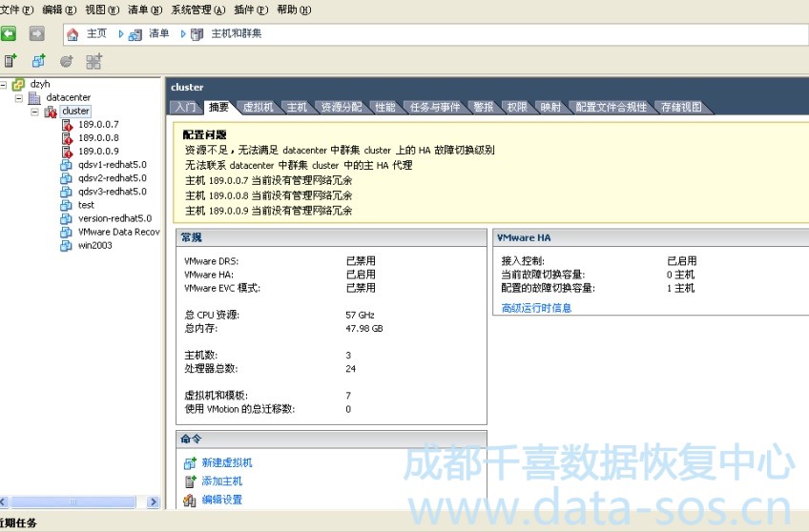Click the 新建虚拟机 command link

pos(227,463)
